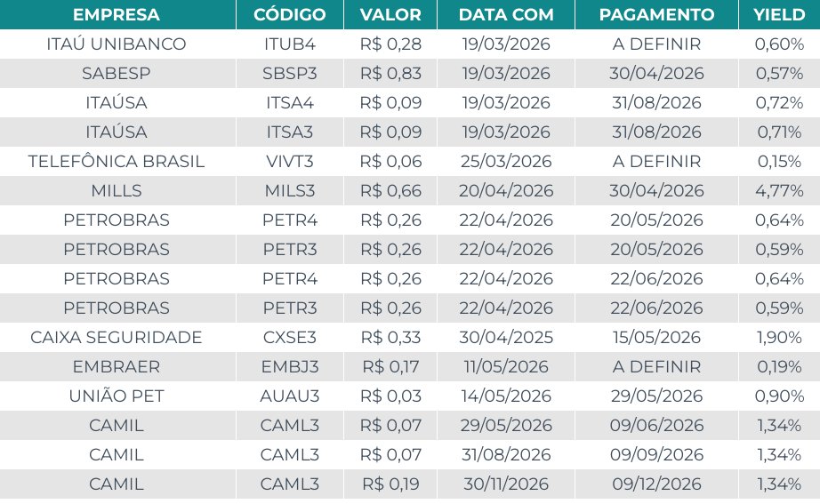This screenshot has width=820, height=504.
Task: Select the TELEFÔNICA BRASIL cell
Action: click(117, 162)
